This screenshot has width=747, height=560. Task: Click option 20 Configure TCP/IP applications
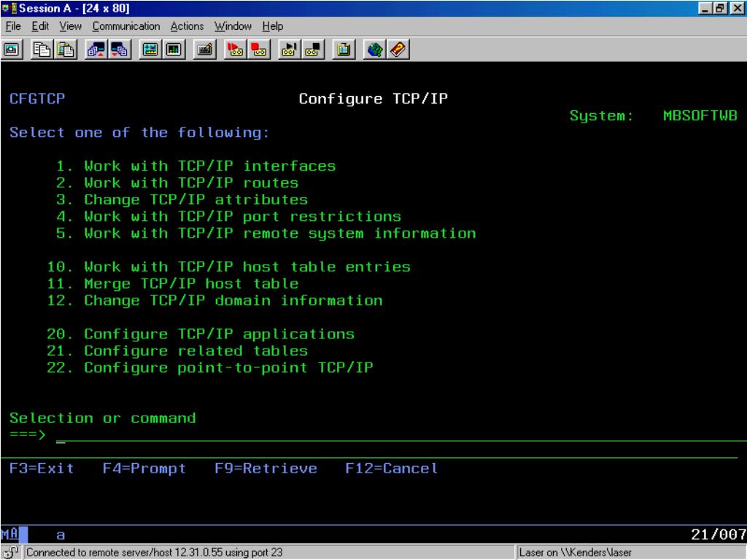point(201,334)
